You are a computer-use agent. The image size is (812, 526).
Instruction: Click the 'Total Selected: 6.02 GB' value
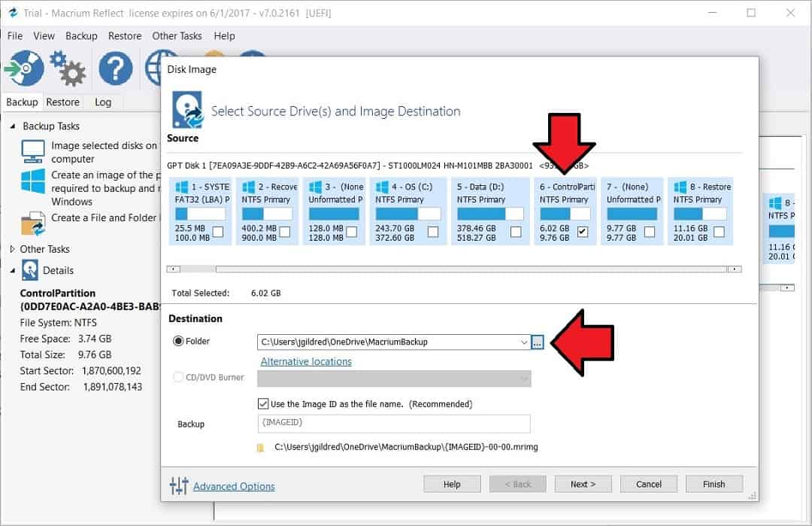pos(265,293)
